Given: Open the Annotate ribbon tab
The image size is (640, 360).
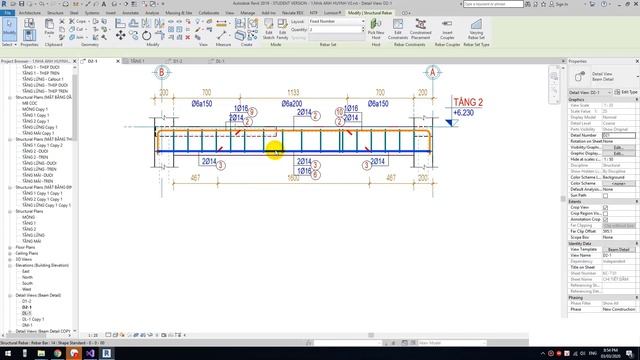Looking at the screenshot, I should [131, 13].
